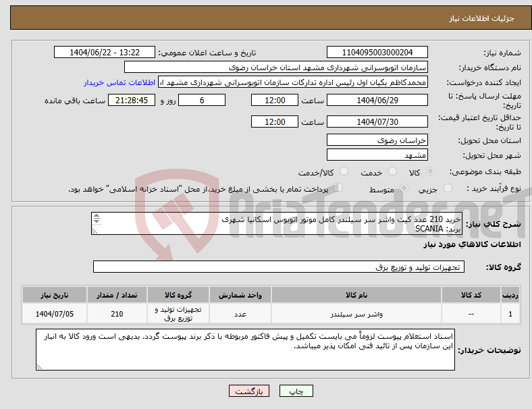Click the scroll up arrow in the شرح کلی نیاز box
This screenshot has width=532, height=409.
[97, 216]
